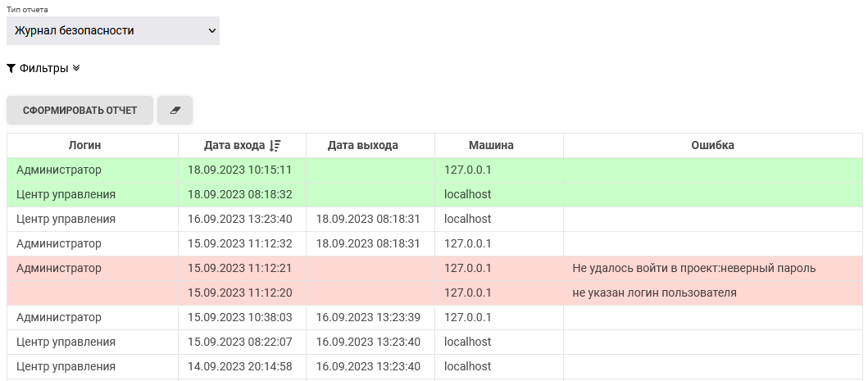Click the Фильтры label text
Screen dimensions: 868x381
click(43, 69)
